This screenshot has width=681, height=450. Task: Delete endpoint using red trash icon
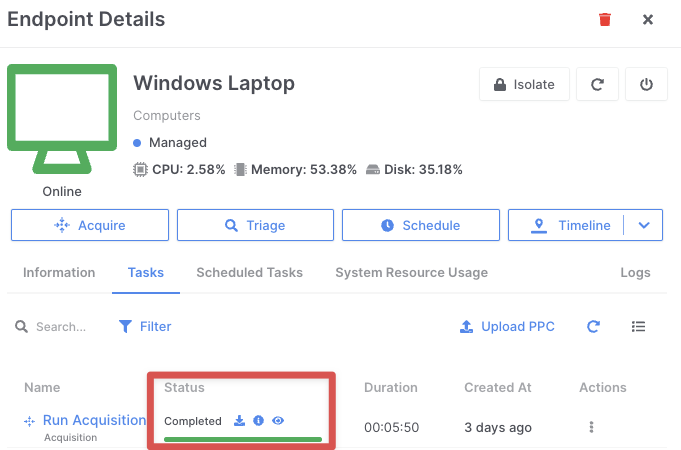click(604, 20)
